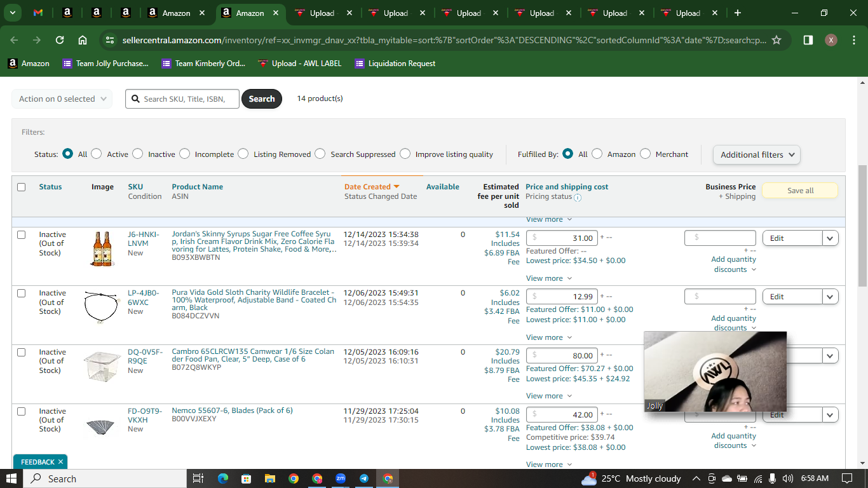This screenshot has height=488, width=868.
Task: Open the Windows notification center
Action: (846, 478)
